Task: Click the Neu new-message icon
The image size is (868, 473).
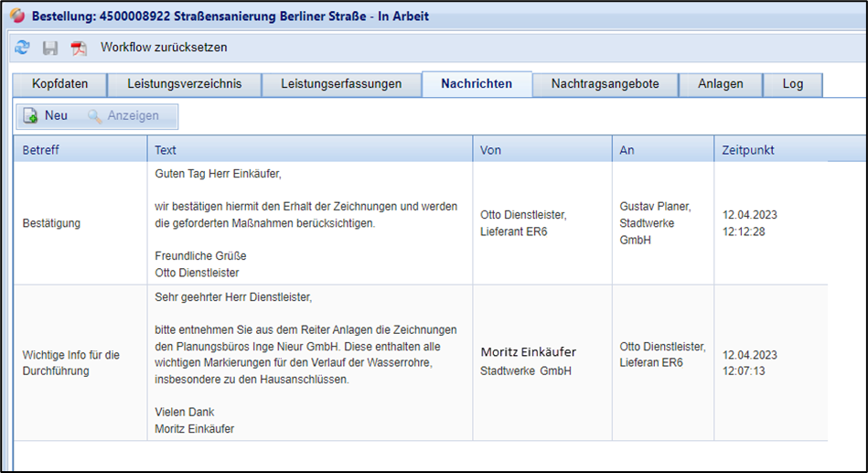Action: click(30, 116)
